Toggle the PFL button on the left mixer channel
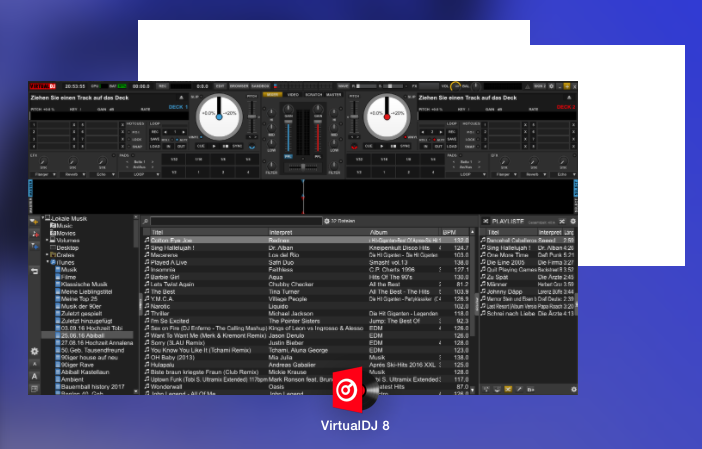This screenshot has height=449, width=702. 288,157
